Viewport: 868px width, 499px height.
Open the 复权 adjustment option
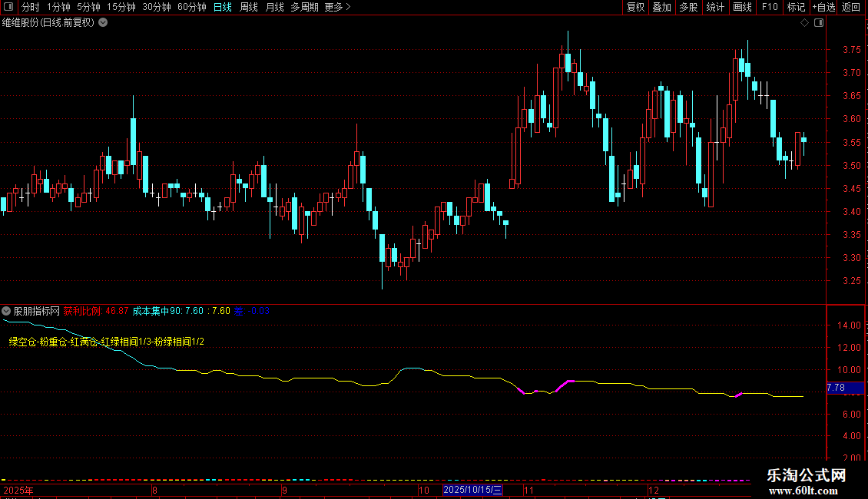[x=635, y=7]
